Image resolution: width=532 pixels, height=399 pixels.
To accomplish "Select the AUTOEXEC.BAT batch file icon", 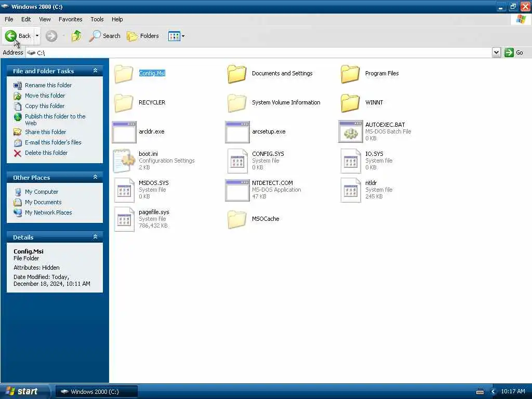I will tap(351, 131).
